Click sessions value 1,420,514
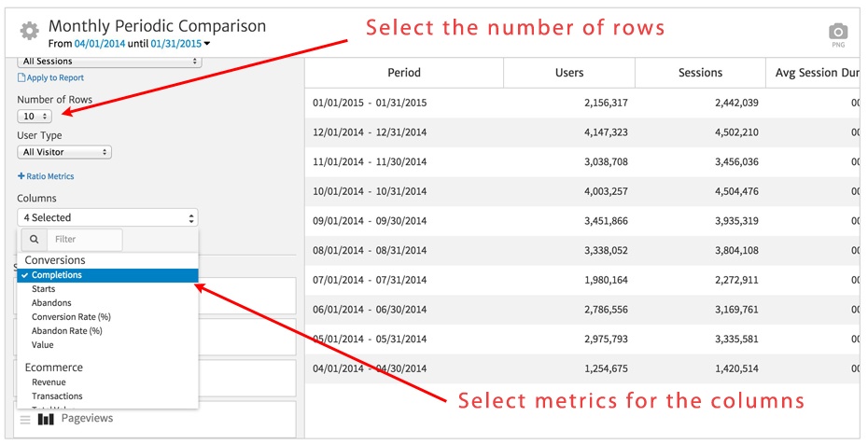Viewport: 868px width, 444px height. pyautogui.click(x=736, y=368)
